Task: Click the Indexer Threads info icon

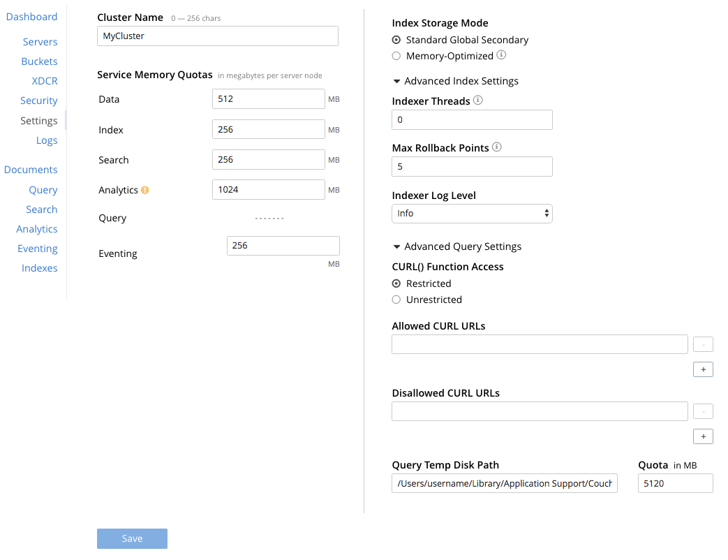Action: [x=477, y=101]
